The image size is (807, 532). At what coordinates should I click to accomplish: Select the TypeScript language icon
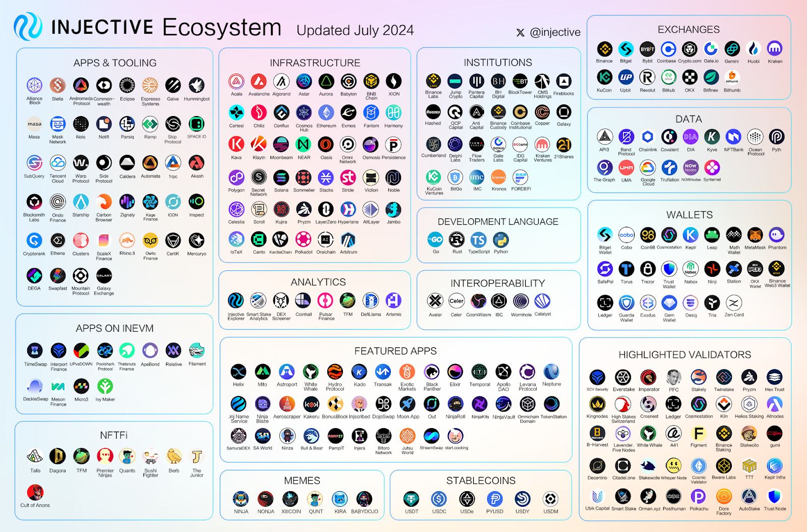pyautogui.click(x=479, y=240)
